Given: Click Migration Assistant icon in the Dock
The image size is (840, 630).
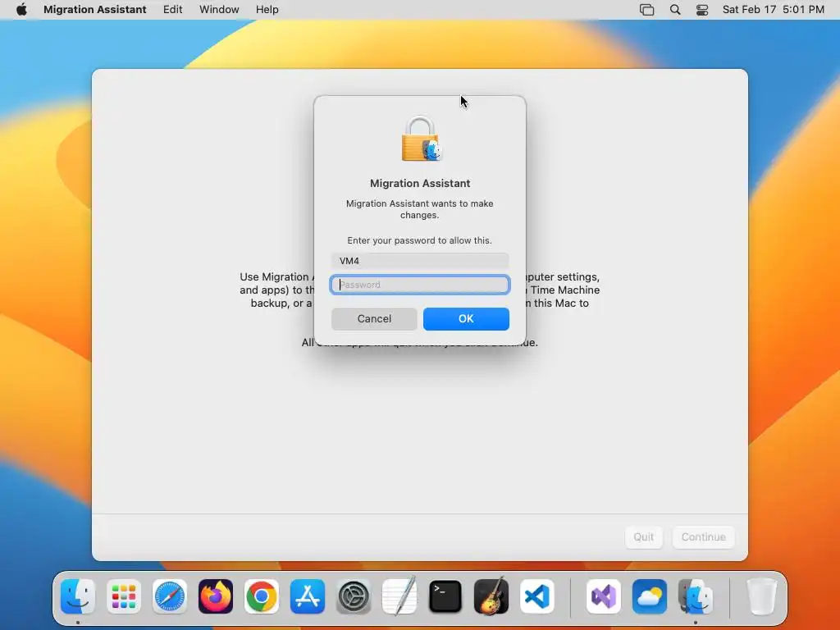Looking at the screenshot, I should point(696,596).
